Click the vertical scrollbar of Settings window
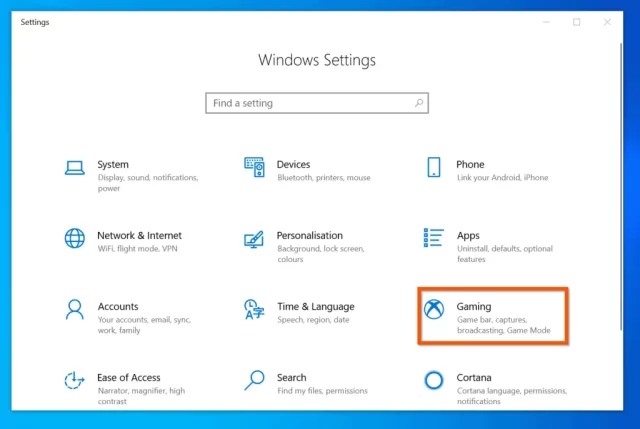The height and width of the screenshot is (429, 640). 621,186
